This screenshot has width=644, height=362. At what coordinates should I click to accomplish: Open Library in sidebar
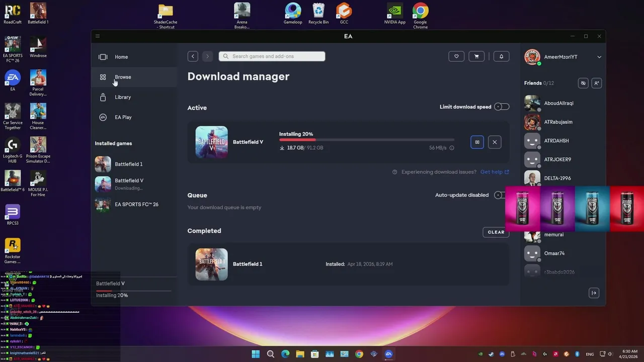pyautogui.click(x=134, y=97)
